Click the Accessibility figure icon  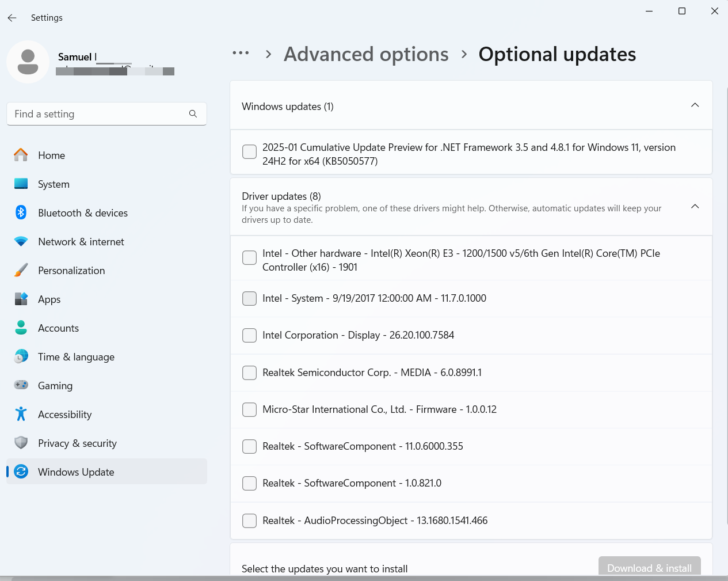(x=21, y=414)
